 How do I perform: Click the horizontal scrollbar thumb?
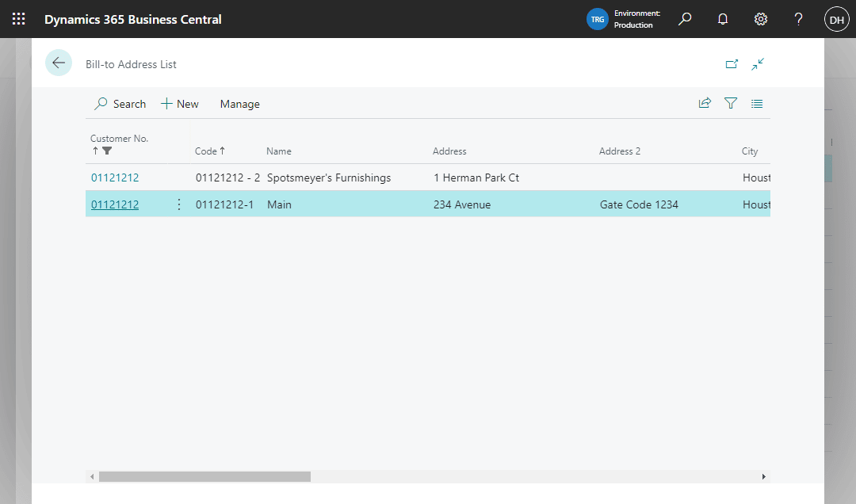[204, 477]
